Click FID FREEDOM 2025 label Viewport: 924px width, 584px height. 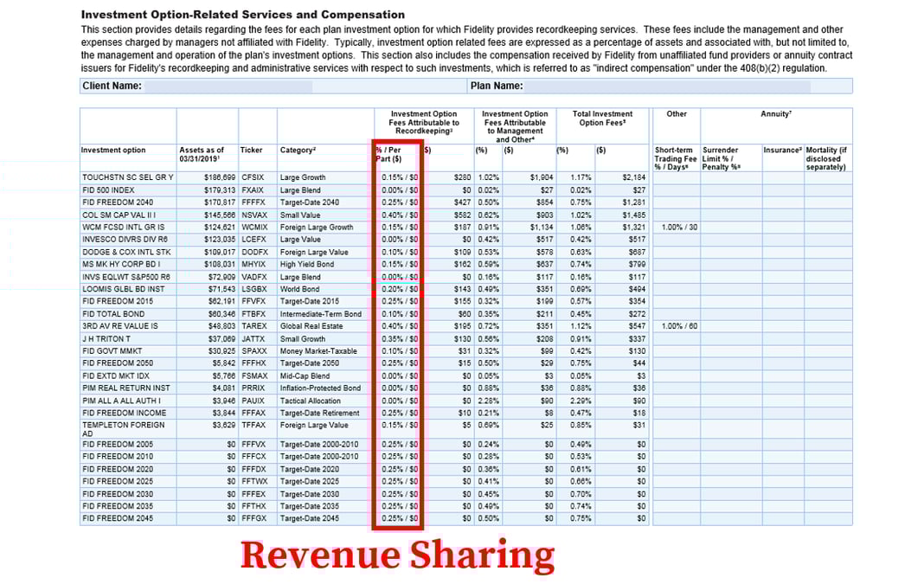tap(118, 481)
